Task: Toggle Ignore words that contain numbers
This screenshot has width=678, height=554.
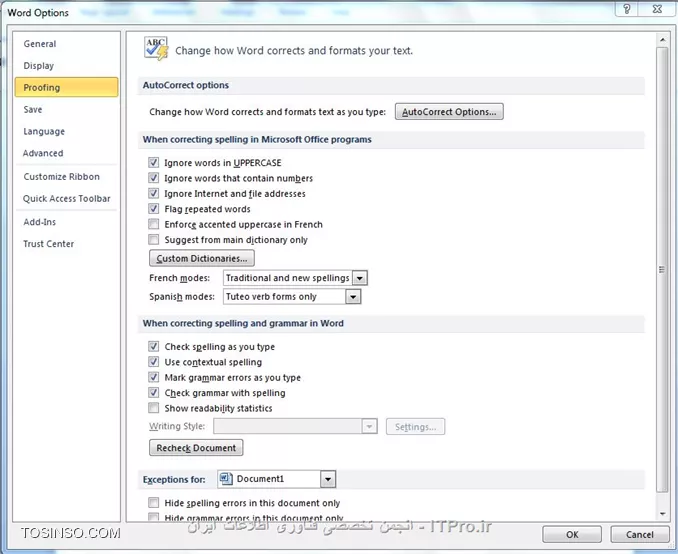Action: coord(154,178)
